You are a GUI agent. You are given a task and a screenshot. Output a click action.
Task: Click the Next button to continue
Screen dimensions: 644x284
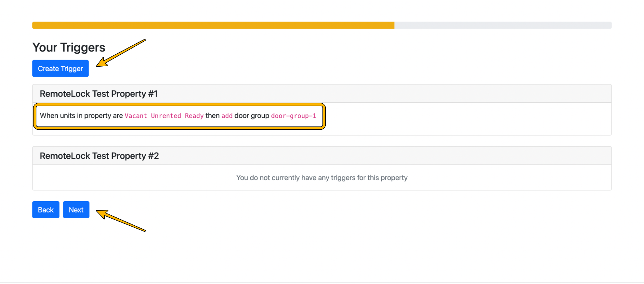pyautogui.click(x=76, y=210)
